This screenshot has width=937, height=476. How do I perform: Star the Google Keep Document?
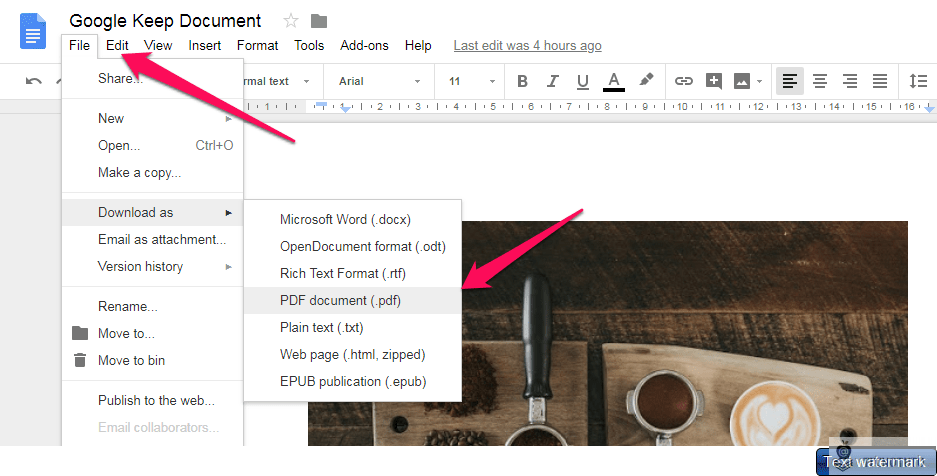291,22
